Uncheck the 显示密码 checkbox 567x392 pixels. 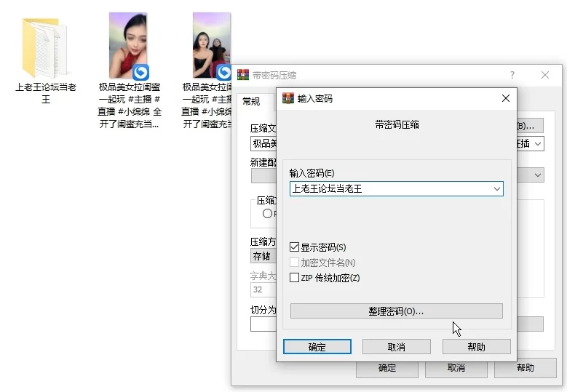coord(295,247)
